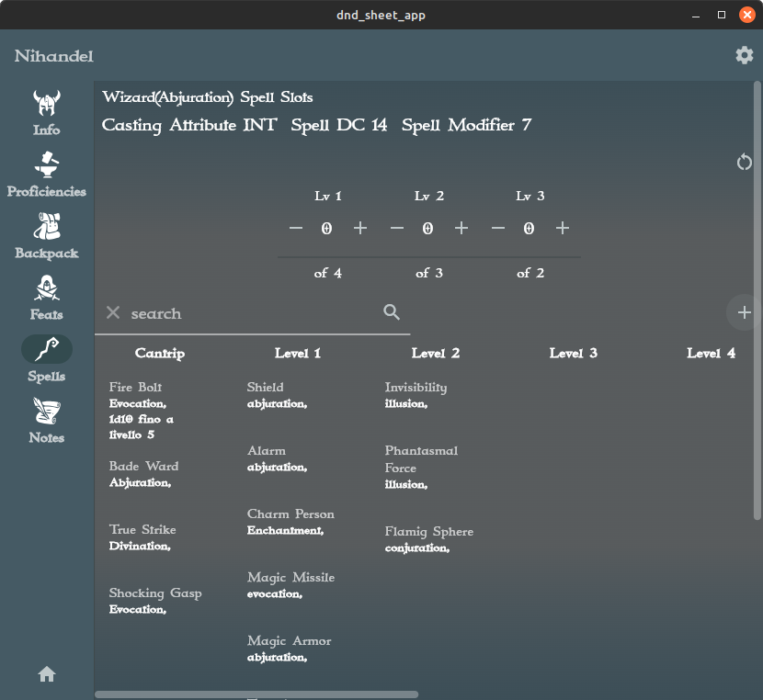Add a new spell with plus button
The width and height of the screenshot is (763, 700).
[744, 312]
